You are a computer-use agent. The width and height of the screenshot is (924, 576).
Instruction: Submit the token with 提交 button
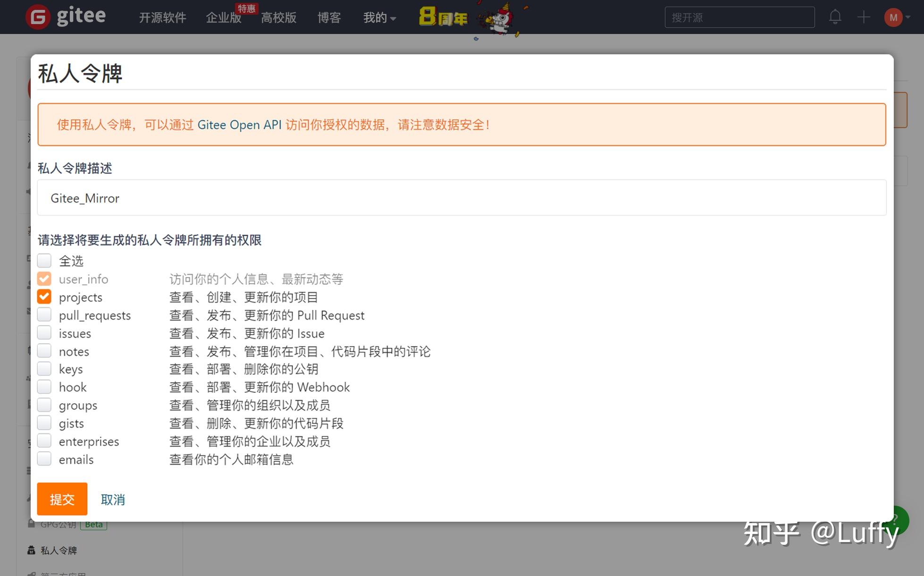click(62, 499)
